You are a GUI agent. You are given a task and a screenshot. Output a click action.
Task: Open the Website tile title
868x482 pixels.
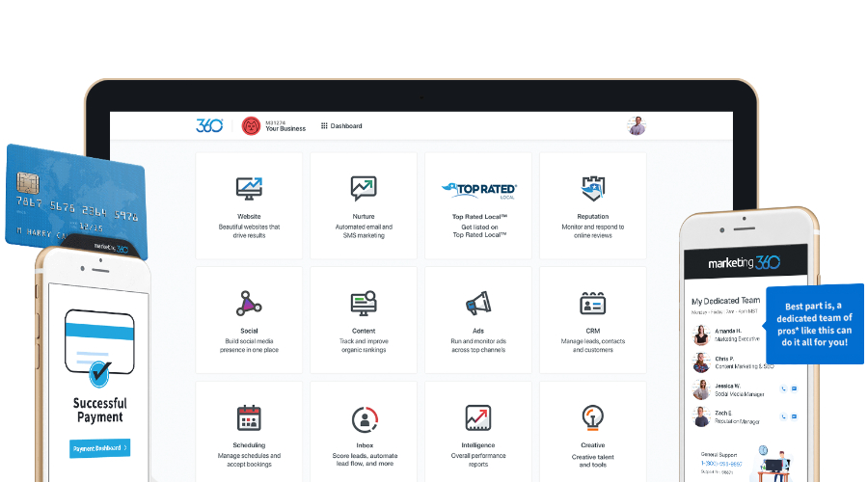tap(249, 216)
